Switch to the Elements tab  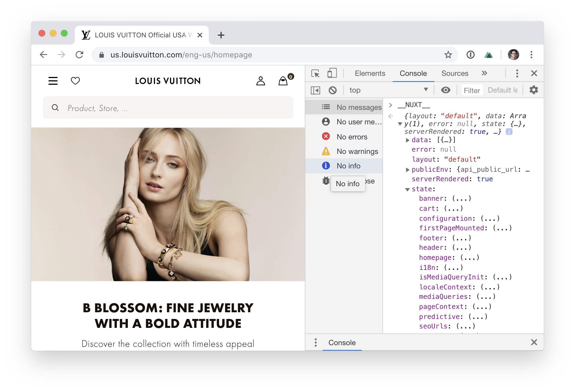[370, 73]
